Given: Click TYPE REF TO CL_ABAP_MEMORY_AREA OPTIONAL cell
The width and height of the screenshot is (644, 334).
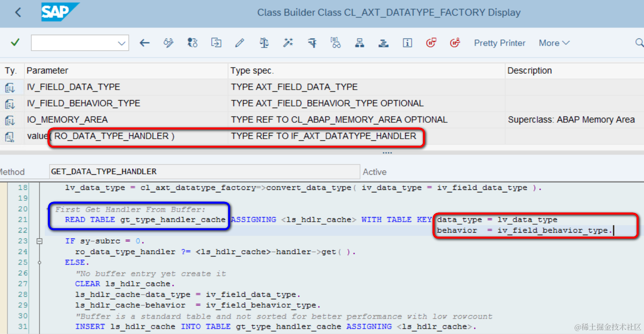Looking at the screenshot, I should (x=367, y=120).
